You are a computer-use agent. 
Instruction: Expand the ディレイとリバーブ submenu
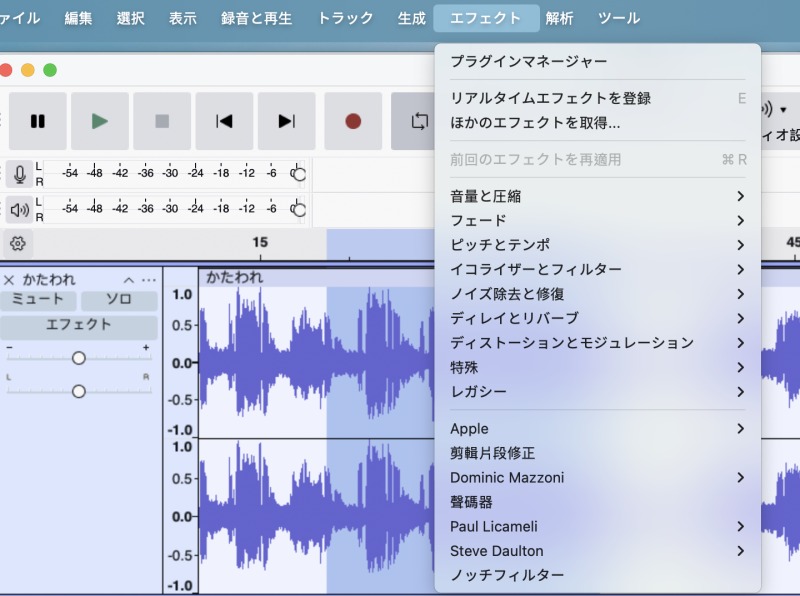pyautogui.click(x=597, y=319)
